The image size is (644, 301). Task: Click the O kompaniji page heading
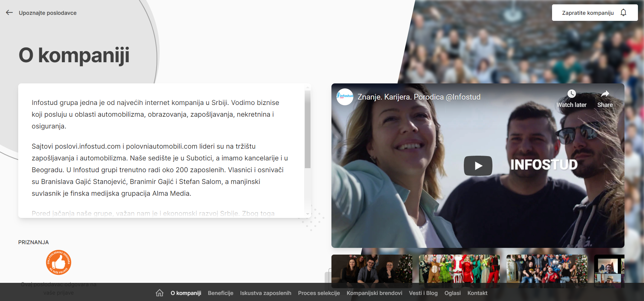pyautogui.click(x=74, y=55)
